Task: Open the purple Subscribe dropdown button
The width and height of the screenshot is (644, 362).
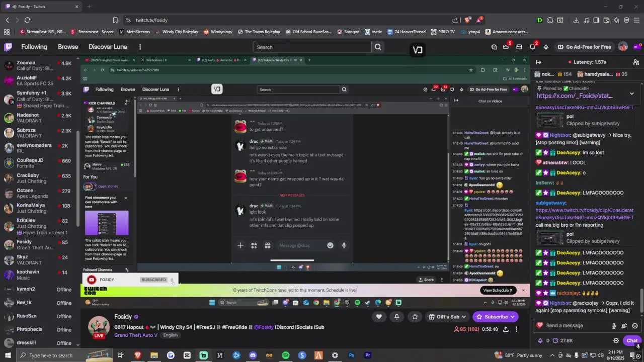Action: pyautogui.click(x=495, y=317)
